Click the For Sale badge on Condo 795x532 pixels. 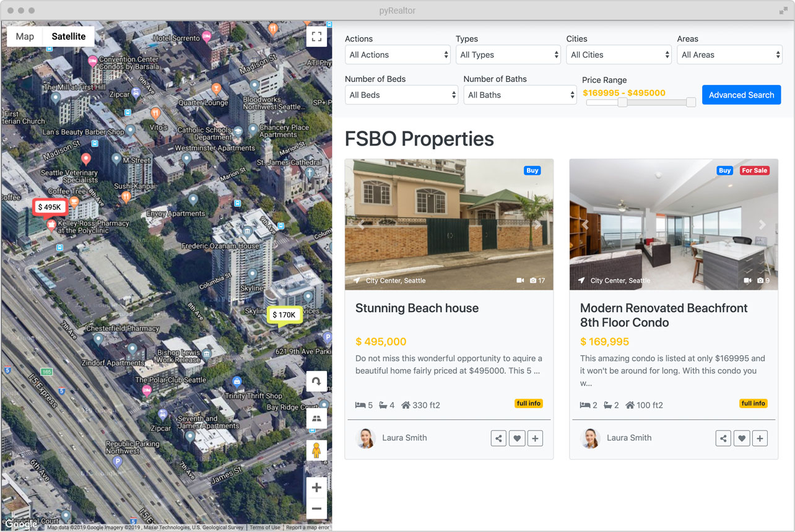pyautogui.click(x=755, y=170)
